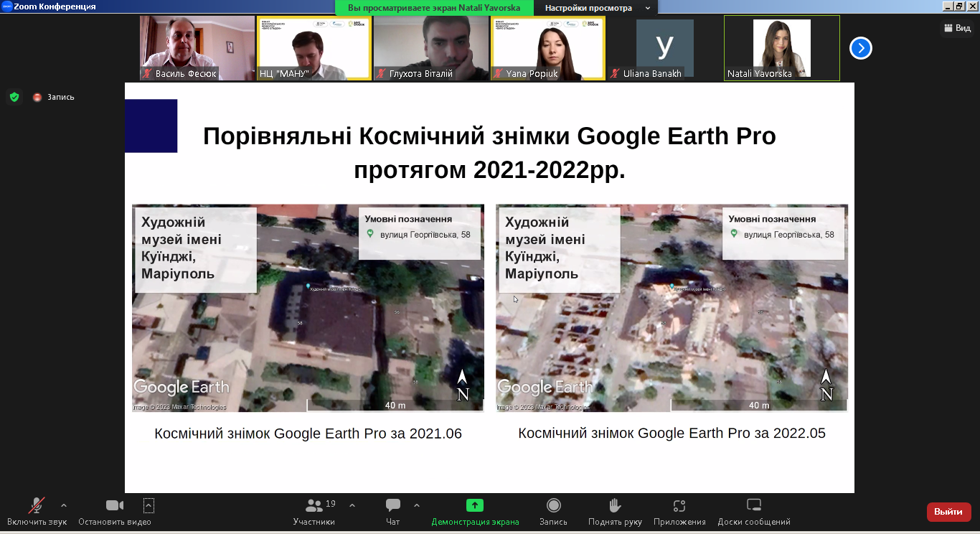Screen dimensions: 980x534
Task: Open the Chat panel
Action: point(392,505)
